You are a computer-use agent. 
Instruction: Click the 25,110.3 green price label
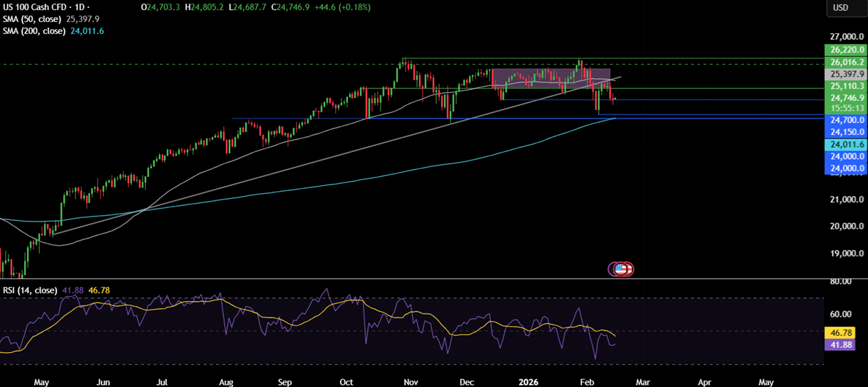pos(845,86)
